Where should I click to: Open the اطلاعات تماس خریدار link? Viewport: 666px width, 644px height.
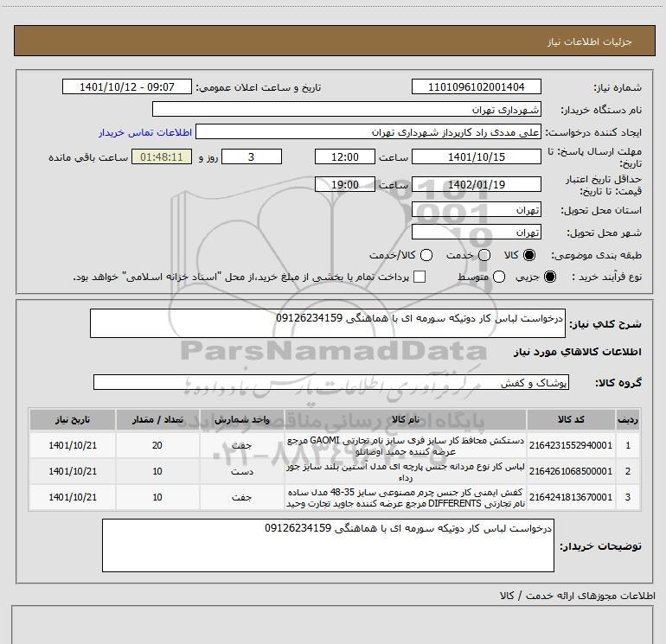click(x=145, y=132)
